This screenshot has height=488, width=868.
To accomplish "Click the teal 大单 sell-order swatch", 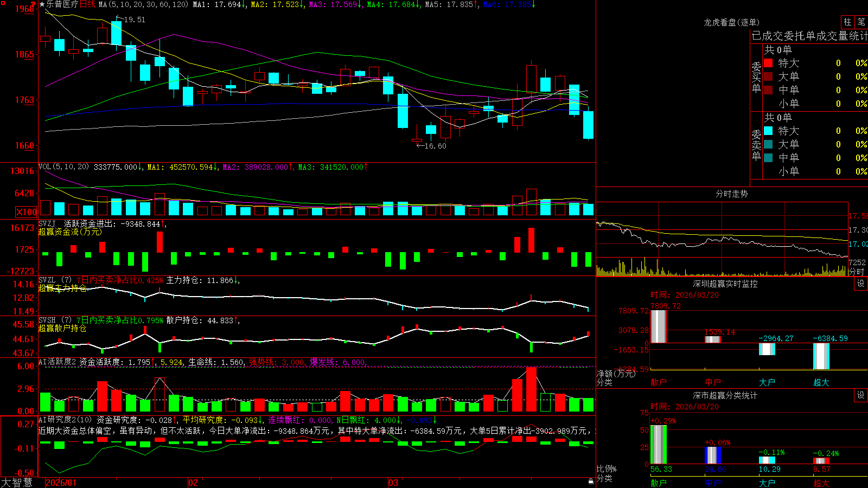I will click(x=768, y=144).
